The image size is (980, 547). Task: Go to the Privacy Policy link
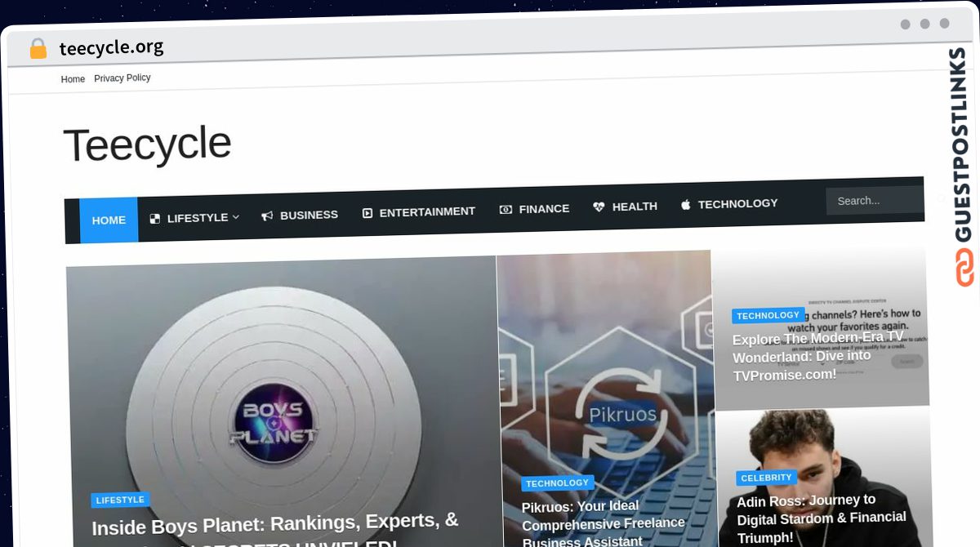(122, 78)
